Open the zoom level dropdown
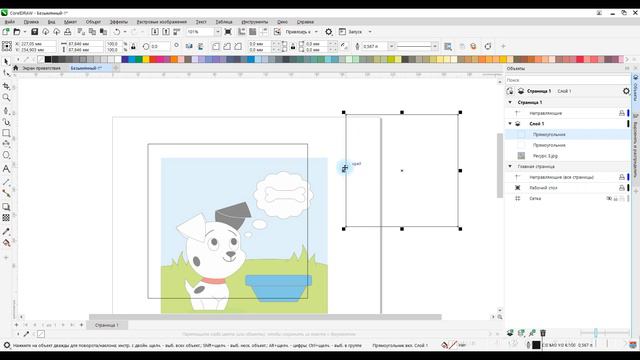640x360 pixels. [218, 31]
